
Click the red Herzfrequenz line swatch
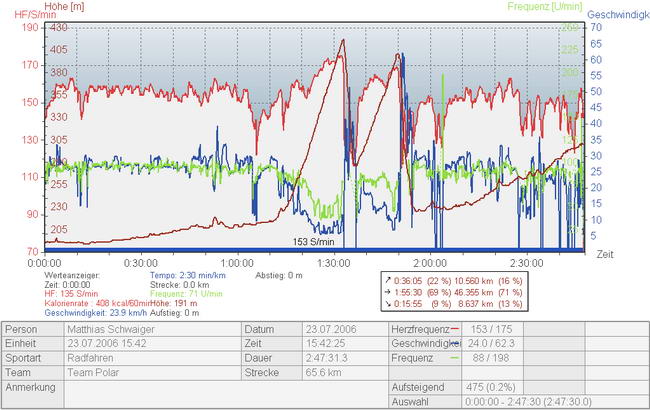click(455, 328)
